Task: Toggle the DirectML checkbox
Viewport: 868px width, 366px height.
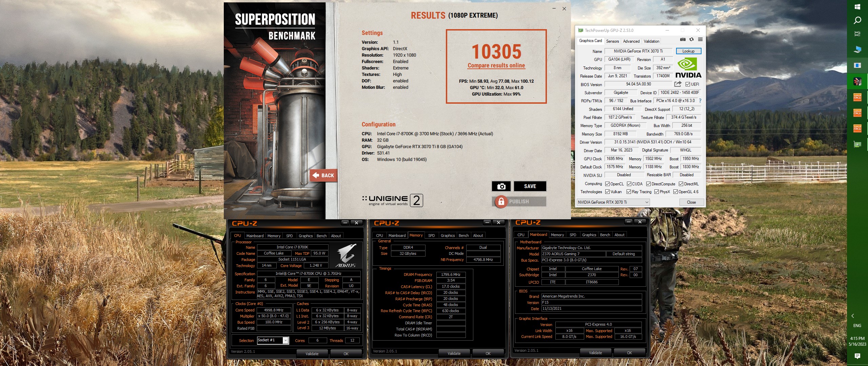Action: click(x=681, y=184)
